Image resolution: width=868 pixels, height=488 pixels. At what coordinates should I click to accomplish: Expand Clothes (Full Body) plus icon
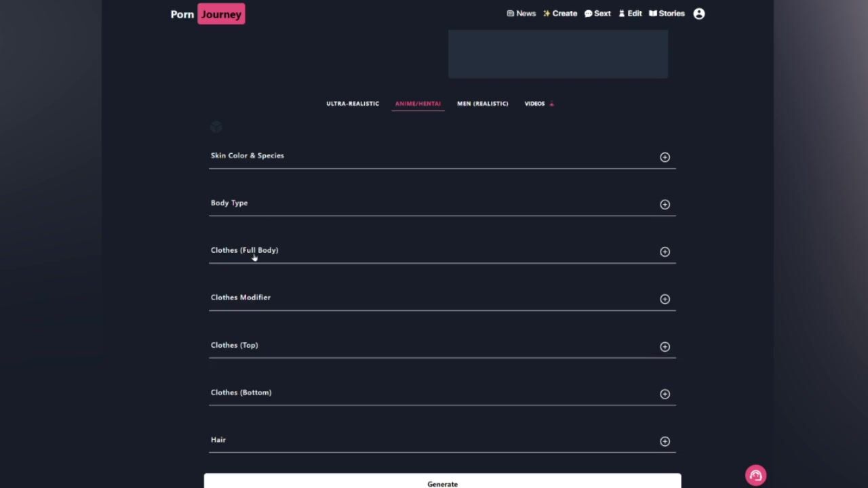pyautogui.click(x=665, y=252)
